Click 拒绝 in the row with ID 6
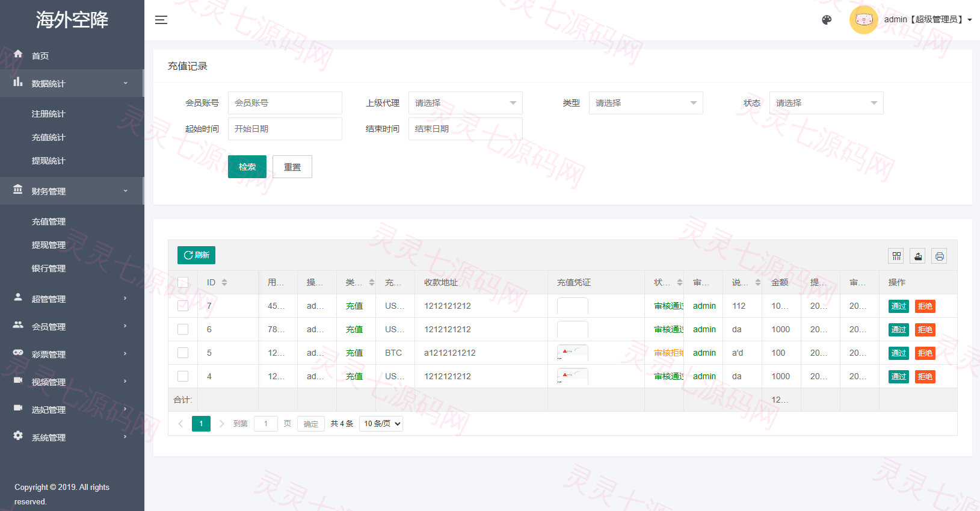 click(x=925, y=329)
